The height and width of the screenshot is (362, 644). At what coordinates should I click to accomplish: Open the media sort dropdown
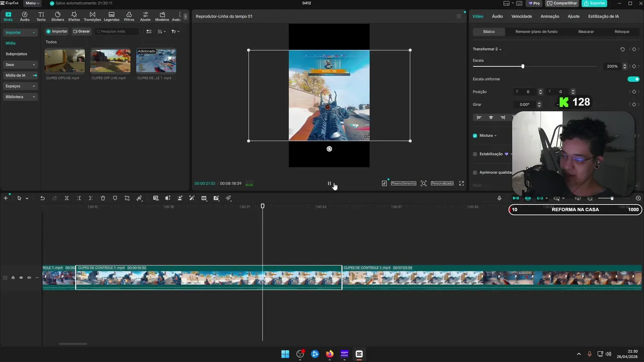click(162, 31)
